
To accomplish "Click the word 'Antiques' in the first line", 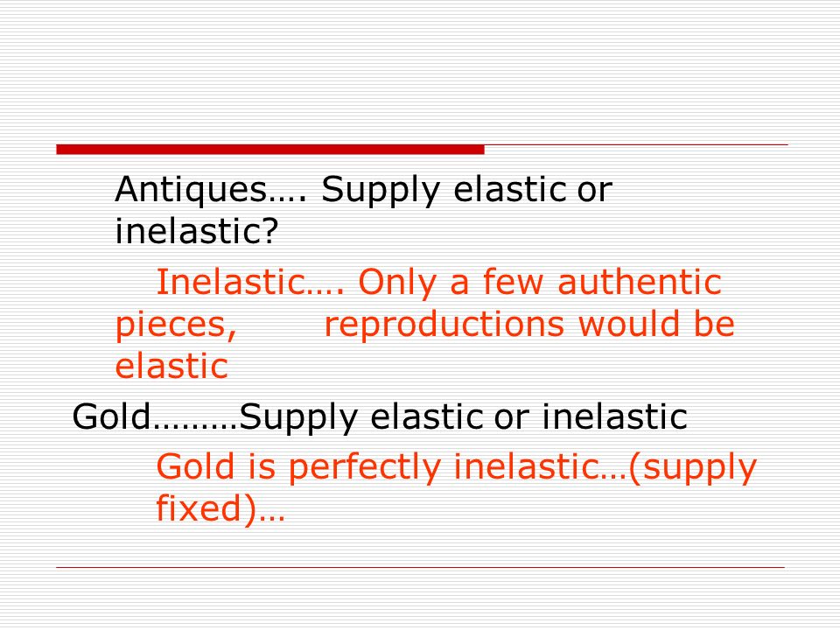I will [191, 190].
